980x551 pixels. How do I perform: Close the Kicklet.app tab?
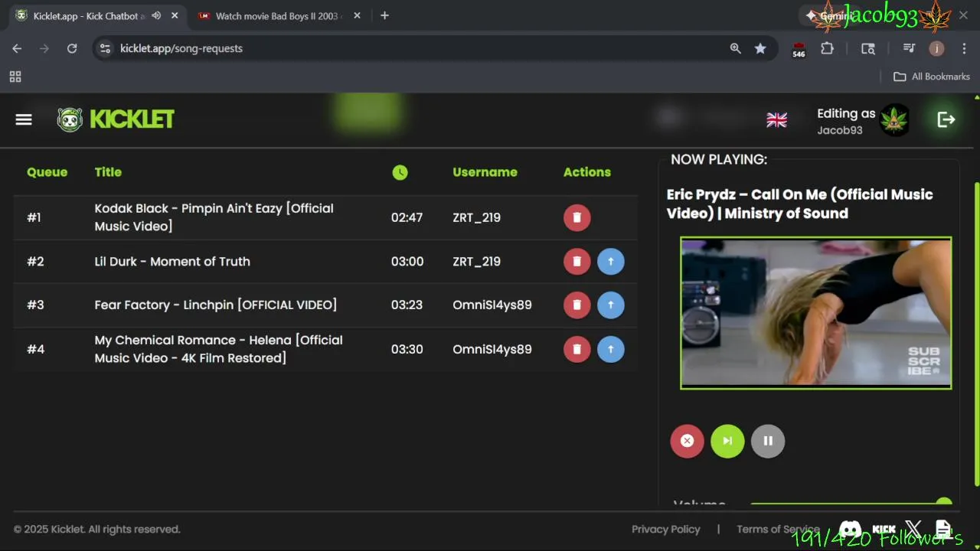tap(175, 15)
